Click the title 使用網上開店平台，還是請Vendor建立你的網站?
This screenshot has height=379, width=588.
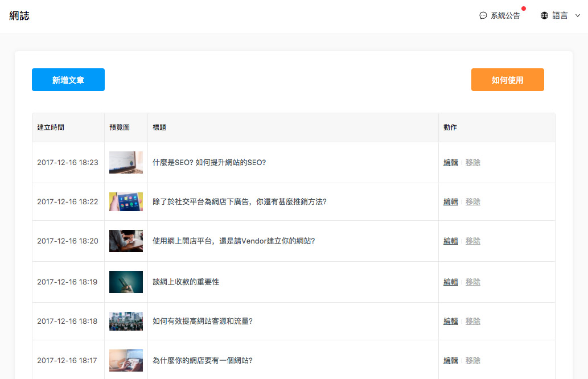(233, 241)
